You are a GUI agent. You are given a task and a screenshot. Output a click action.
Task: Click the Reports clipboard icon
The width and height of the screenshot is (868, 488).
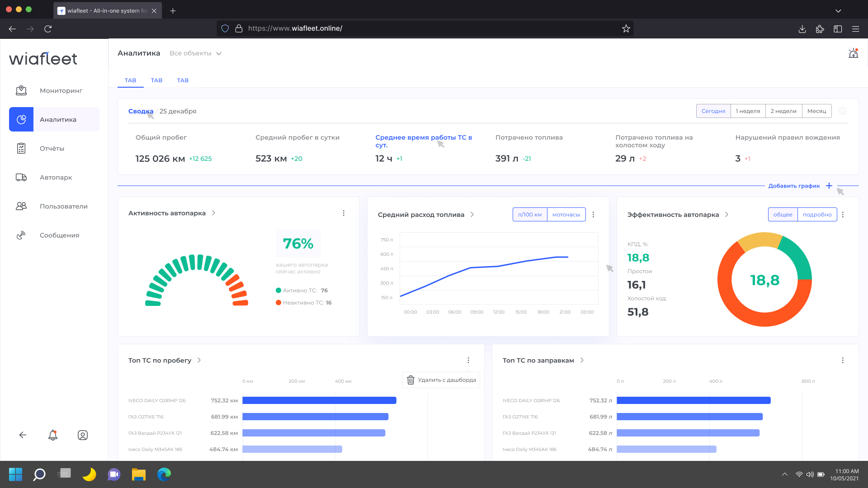coord(21,148)
